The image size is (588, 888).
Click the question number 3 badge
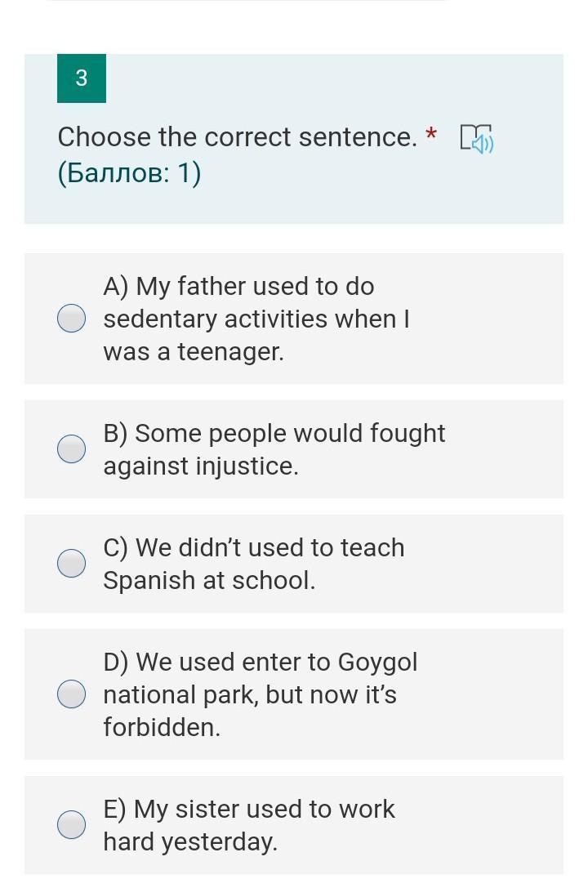(82, 78)
